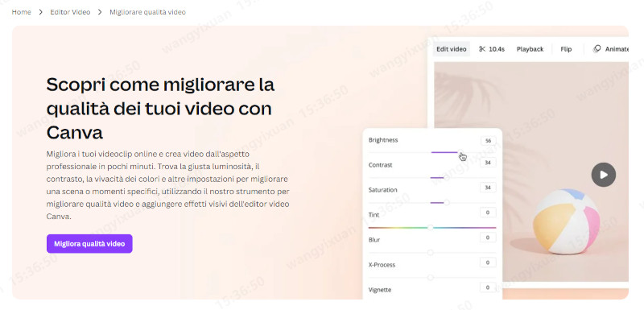Play the beach ball video
Viewport: 644px width, 310px height.
pos(603,175)
